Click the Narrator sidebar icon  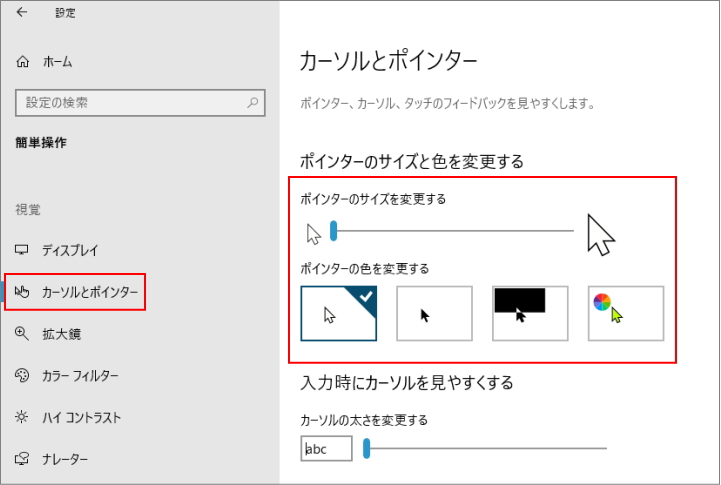[x=22, y=459]
